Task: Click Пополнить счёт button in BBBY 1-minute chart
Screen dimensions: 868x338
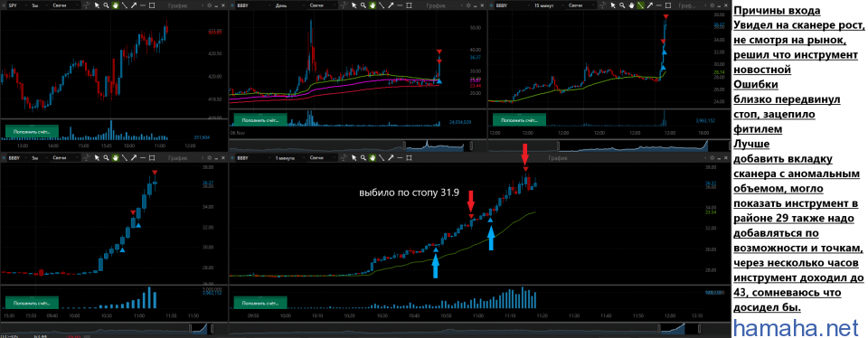Action: (x=260, y=303)
